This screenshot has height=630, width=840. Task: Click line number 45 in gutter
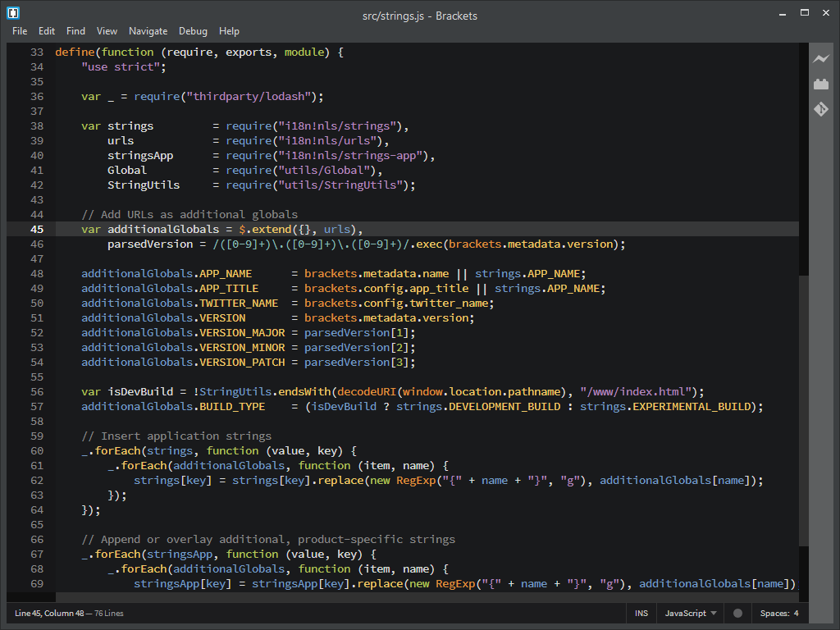[36, 230]
